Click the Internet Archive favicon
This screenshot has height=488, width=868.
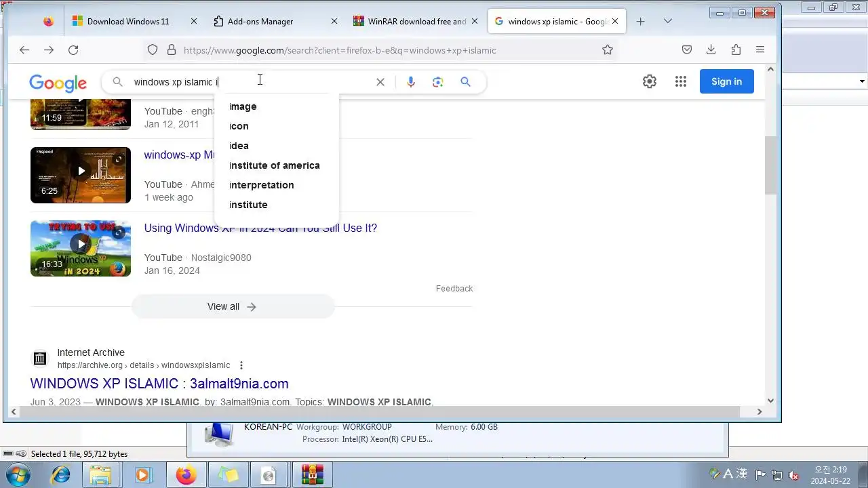(x=40, y=359)
